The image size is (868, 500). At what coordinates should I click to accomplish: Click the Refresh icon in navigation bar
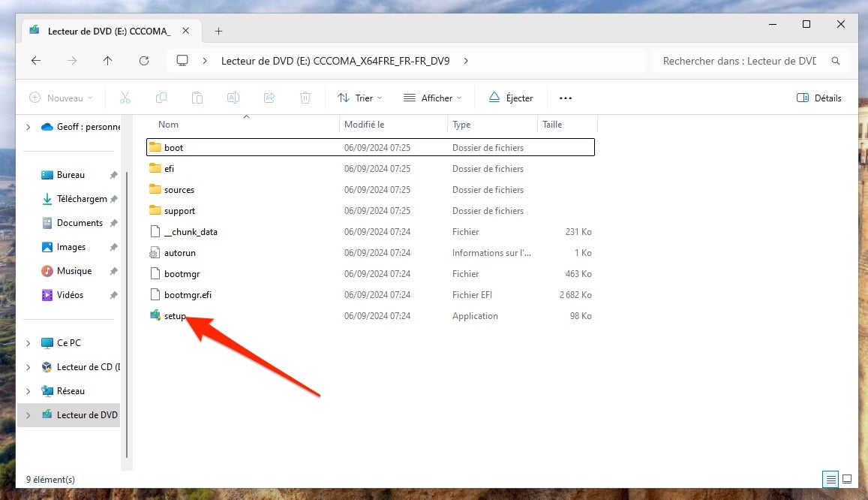(144, 61)
